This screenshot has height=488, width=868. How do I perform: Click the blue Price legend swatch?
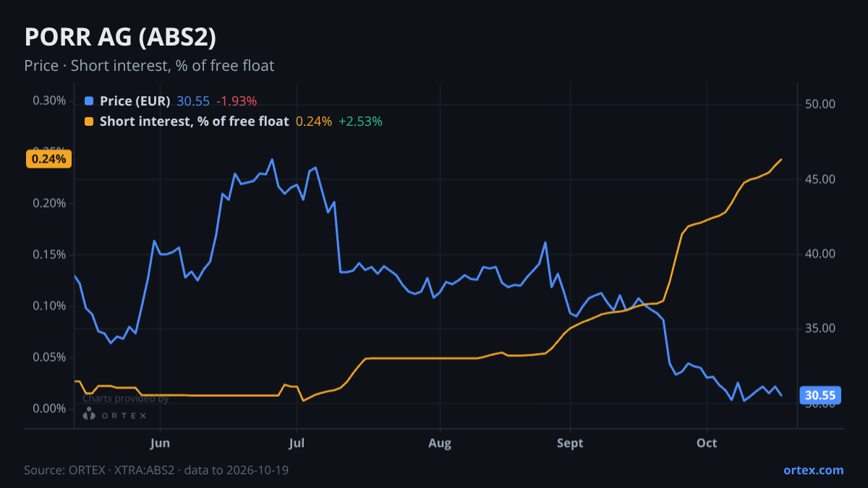click(89, 101)
